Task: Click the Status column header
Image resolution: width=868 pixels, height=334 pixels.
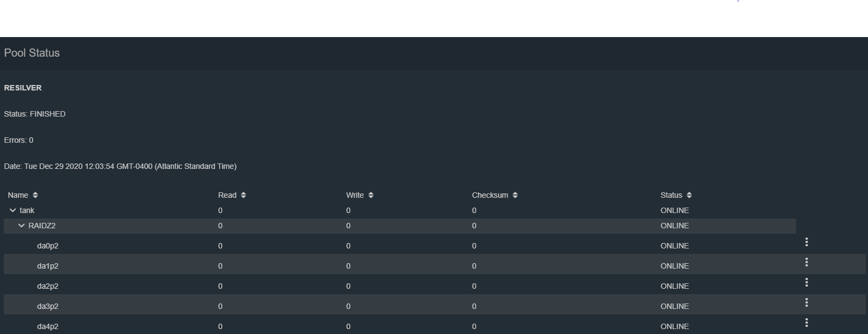Action: coord(671,195)
